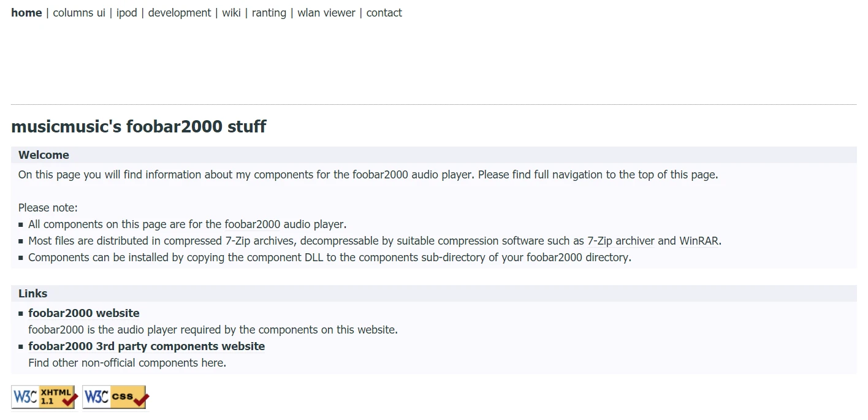Open foobar2000 3rd party components website

click(x=147, y=346)
